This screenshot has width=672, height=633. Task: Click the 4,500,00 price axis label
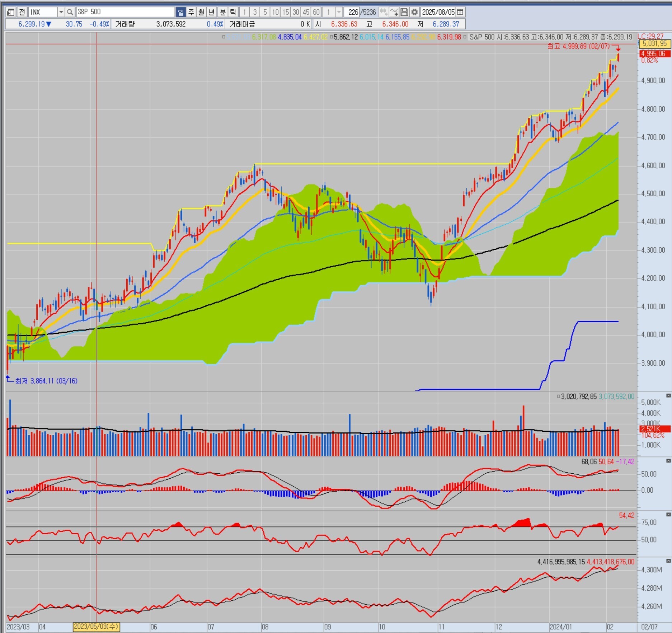[x=653, y=193]
